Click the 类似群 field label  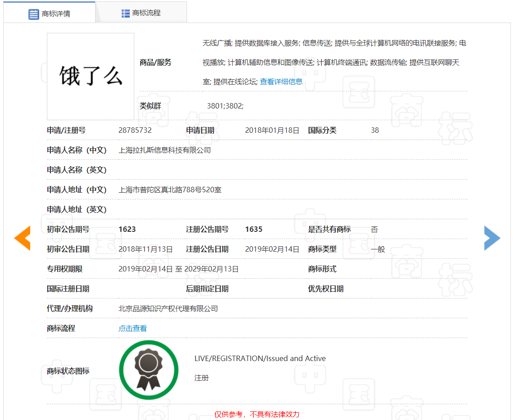(x=150, y=106)
